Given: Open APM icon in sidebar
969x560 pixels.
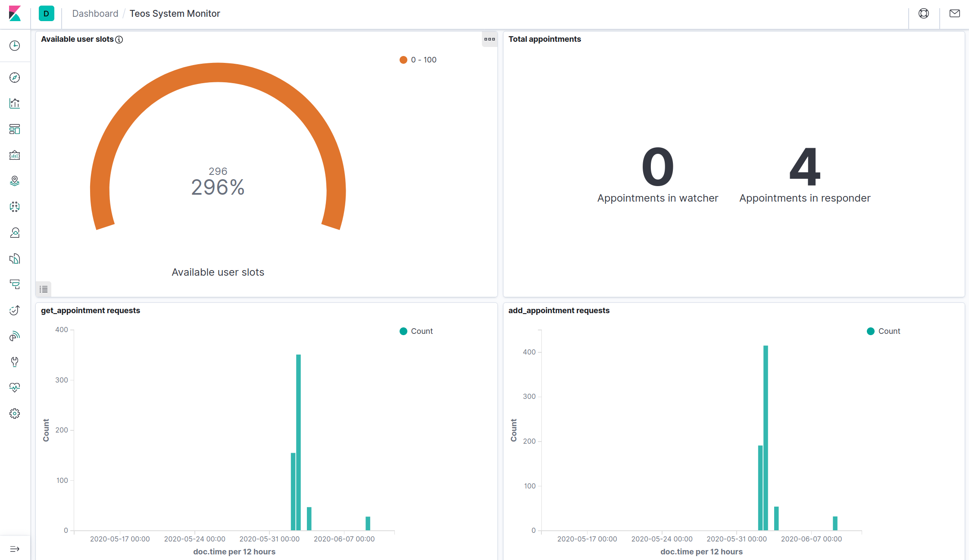Looking at the screenshot, I should [x=15, y=284].
